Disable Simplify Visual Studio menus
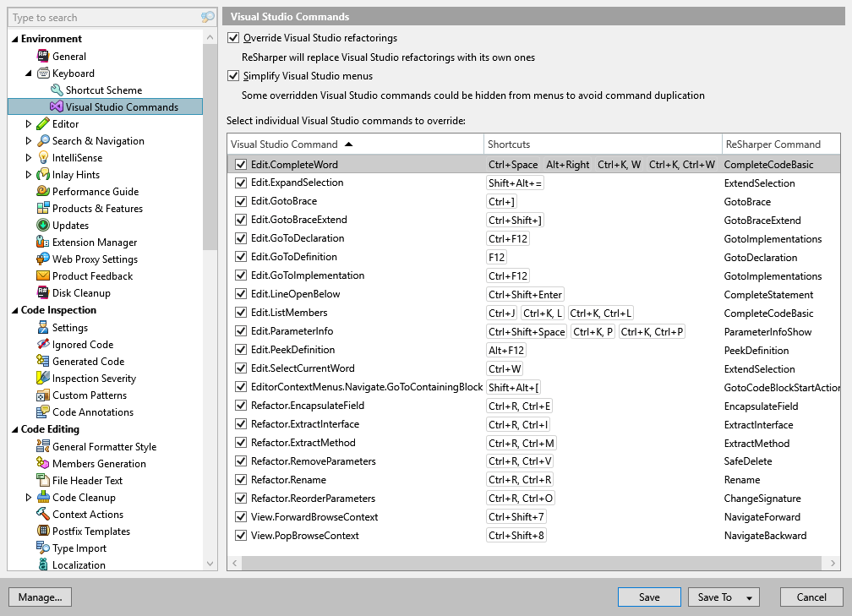 tap(233, 75)
